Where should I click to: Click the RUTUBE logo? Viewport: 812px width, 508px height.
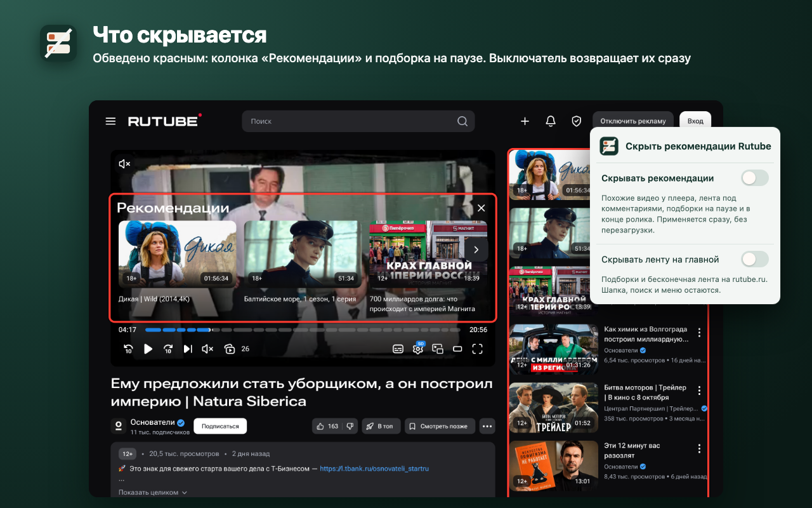coord(165,120)
